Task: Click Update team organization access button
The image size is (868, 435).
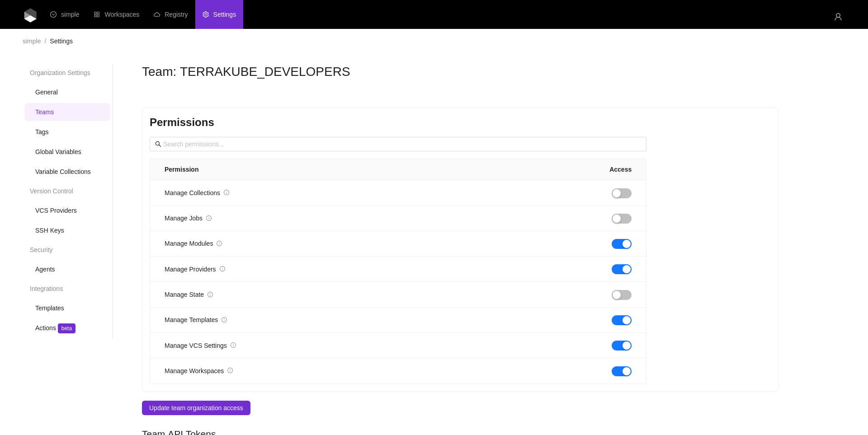Action: tap(196, 408)
